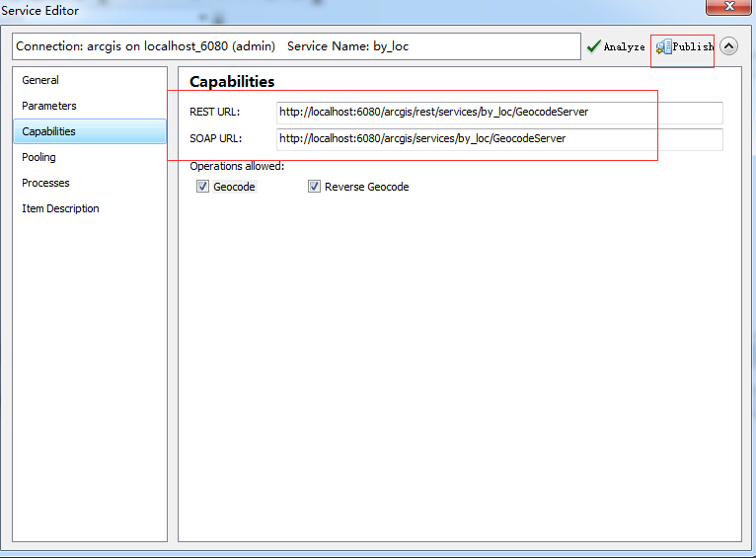756x558 pixels.
Task: Open the Processes section
Action: (90, 183)
